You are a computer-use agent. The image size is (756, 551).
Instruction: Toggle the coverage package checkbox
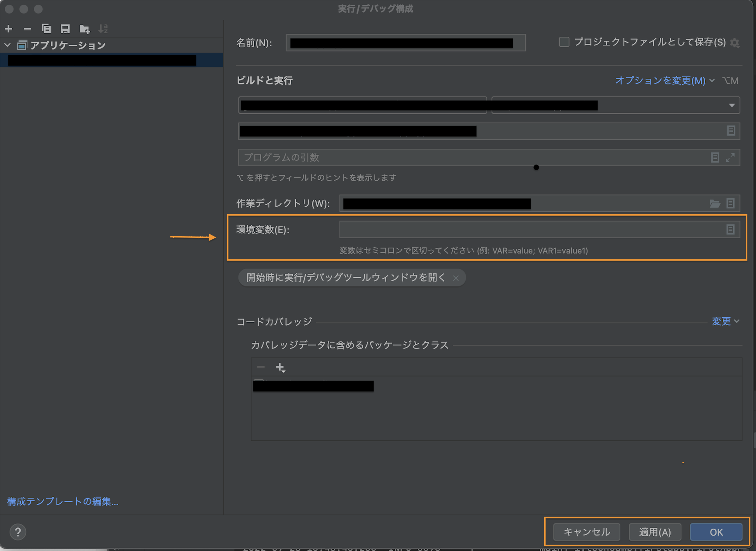click(x=259, y=381)
